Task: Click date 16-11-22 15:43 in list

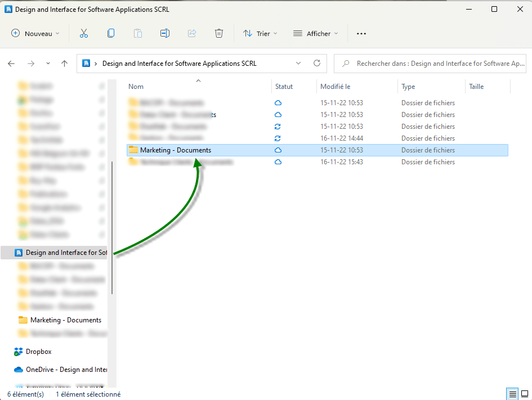Action: (342, 162)
